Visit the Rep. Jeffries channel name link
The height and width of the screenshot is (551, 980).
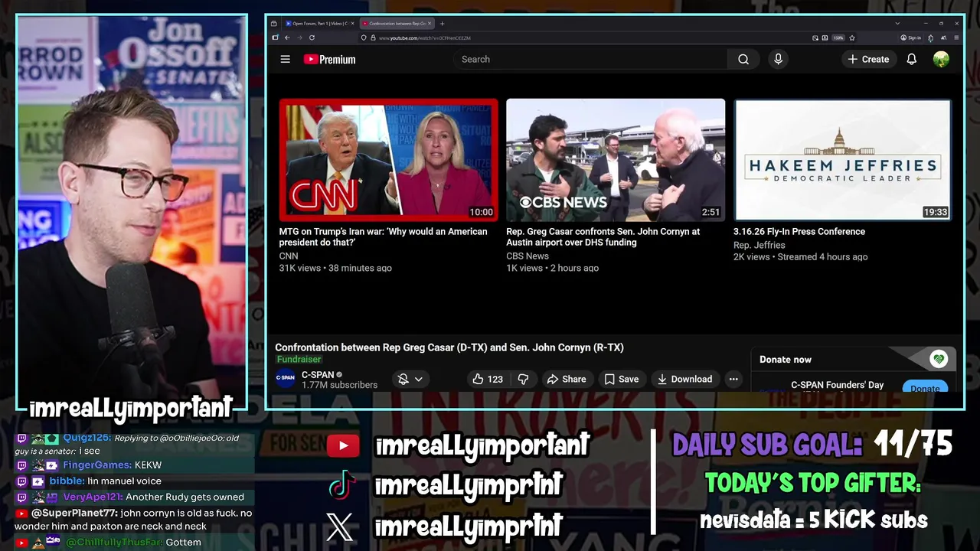(759, 245)
